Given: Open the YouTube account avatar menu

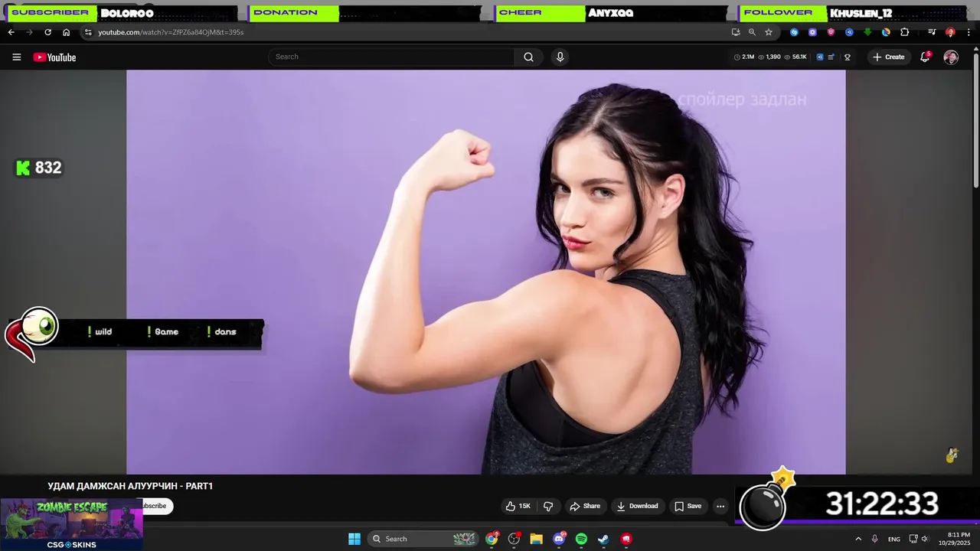Looking at the screenshot, I should click(951, 57).
